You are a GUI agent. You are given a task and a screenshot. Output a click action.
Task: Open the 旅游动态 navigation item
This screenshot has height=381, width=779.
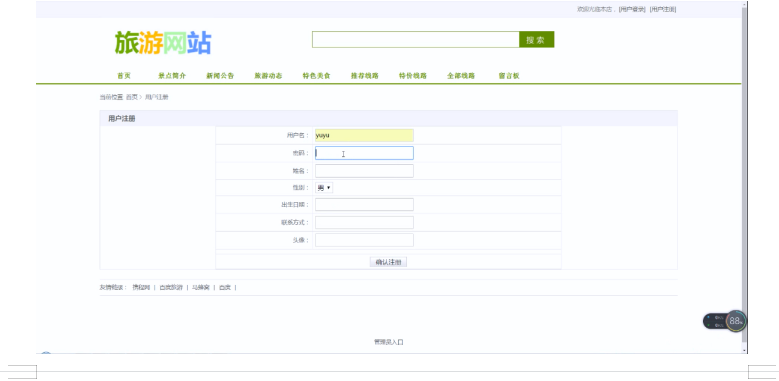268,76
